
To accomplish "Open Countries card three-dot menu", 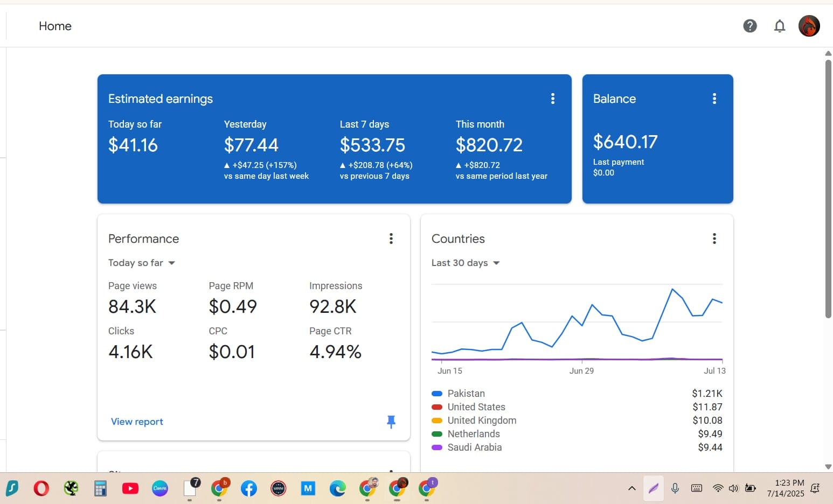I will click(714, 239).
